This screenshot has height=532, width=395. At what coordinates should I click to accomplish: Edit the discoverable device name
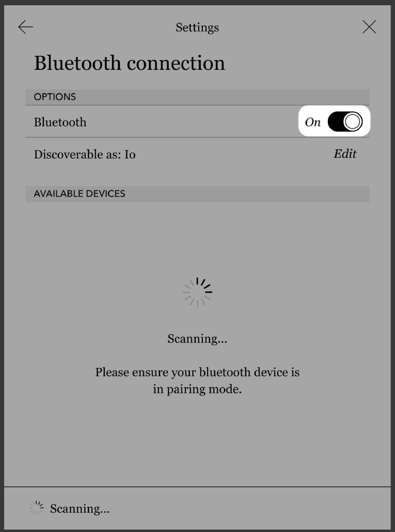(x=345, y=154)
